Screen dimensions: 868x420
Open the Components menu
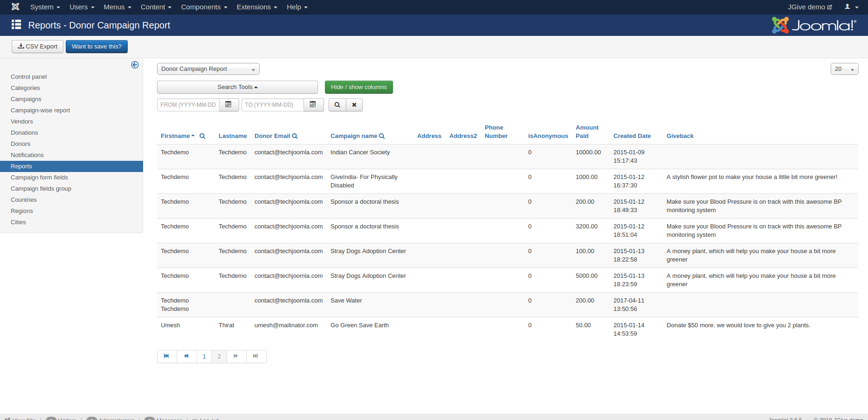204,7
